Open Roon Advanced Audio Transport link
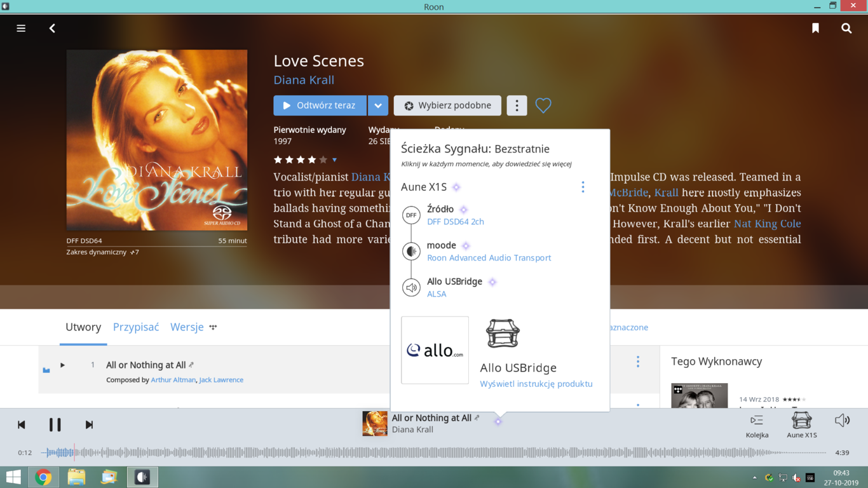This screenshot has height=488, width=868. (489, 258)
